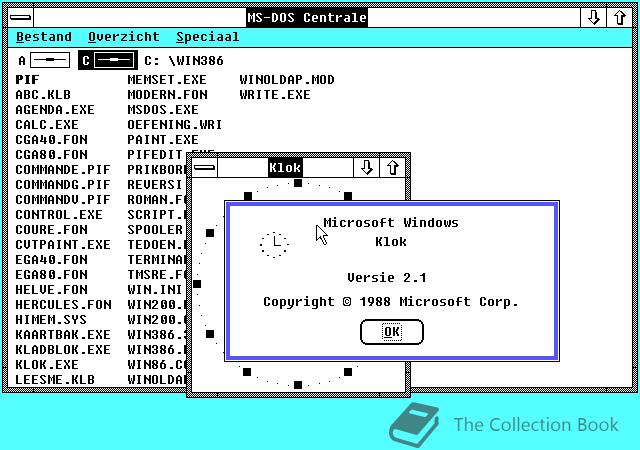Select file CONTROL.EXE
Image resolution: width=640 pixels, height=450 pixels.
59,215
